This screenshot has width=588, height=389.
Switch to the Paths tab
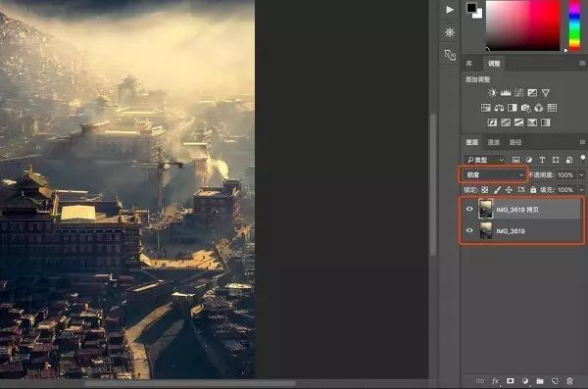(515, 142)
